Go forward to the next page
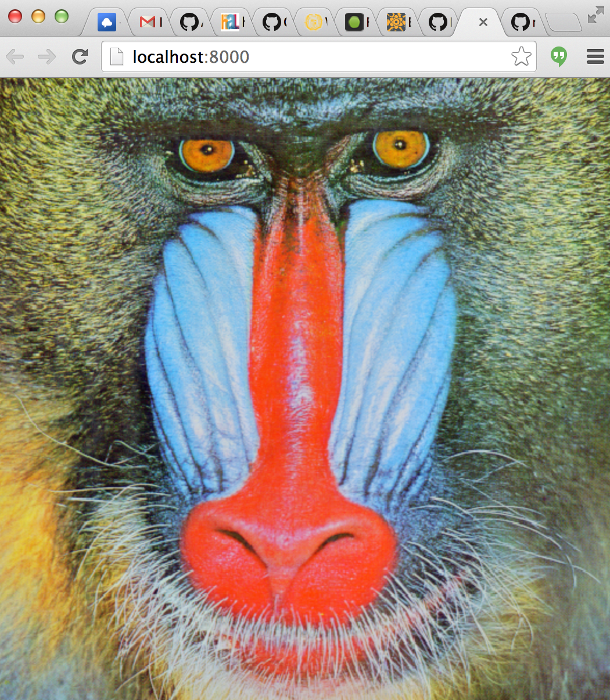Image resolution: width=610 pixels, height=700 pixels. tap(46, 56)
